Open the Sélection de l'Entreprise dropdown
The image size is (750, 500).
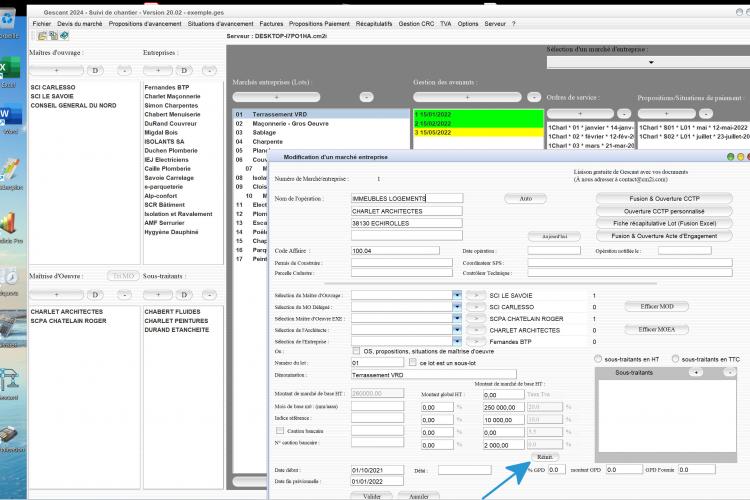(457, 341)
